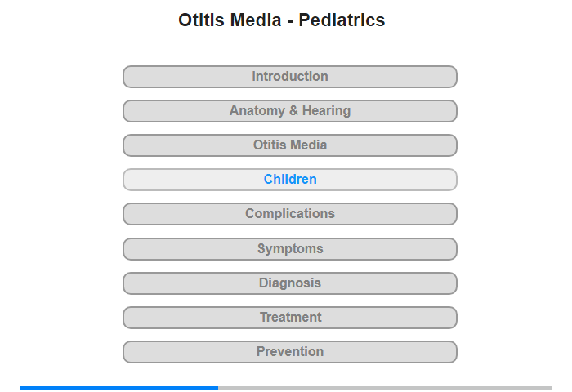Image resolution: width=572 pixels, height=392 pixels.
Task: Open the Treatment section
Action: [x=289, y=317]
